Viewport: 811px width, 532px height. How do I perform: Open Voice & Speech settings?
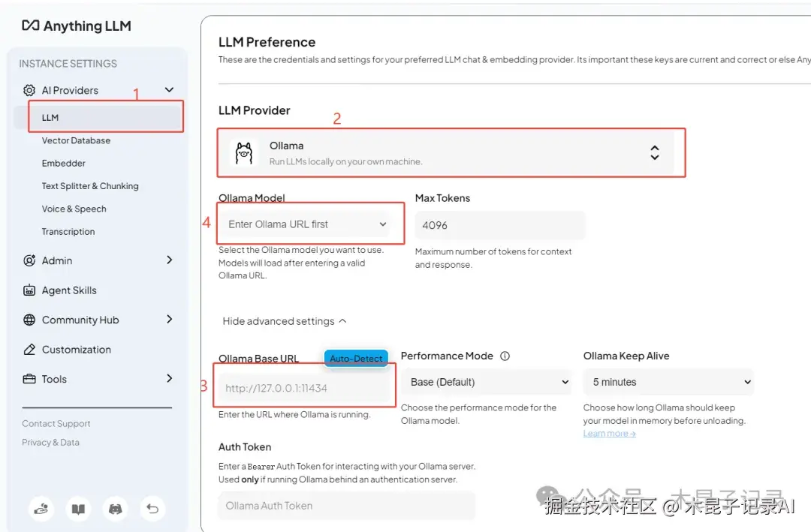point(74,209)
